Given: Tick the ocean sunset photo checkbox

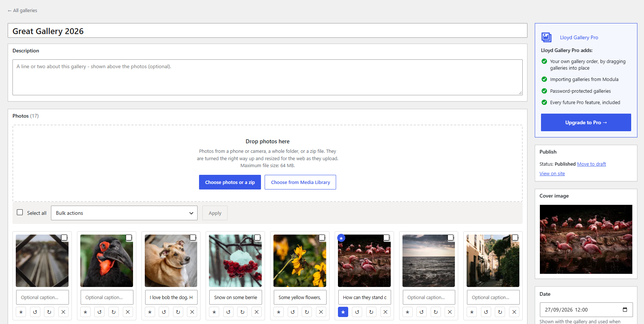Looking at the screenshot, I should [x=450, y=238].
